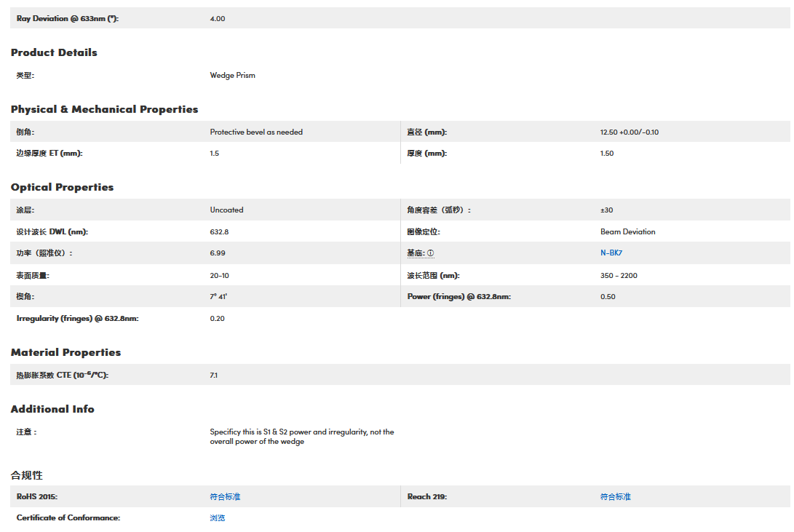Click the Product Details heading
Viewport: 794px width, 532px height.
54,52
